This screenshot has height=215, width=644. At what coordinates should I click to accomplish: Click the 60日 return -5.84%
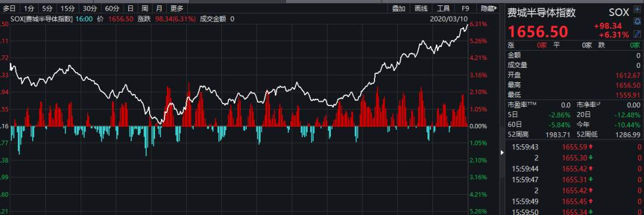[x=559, y=124]
